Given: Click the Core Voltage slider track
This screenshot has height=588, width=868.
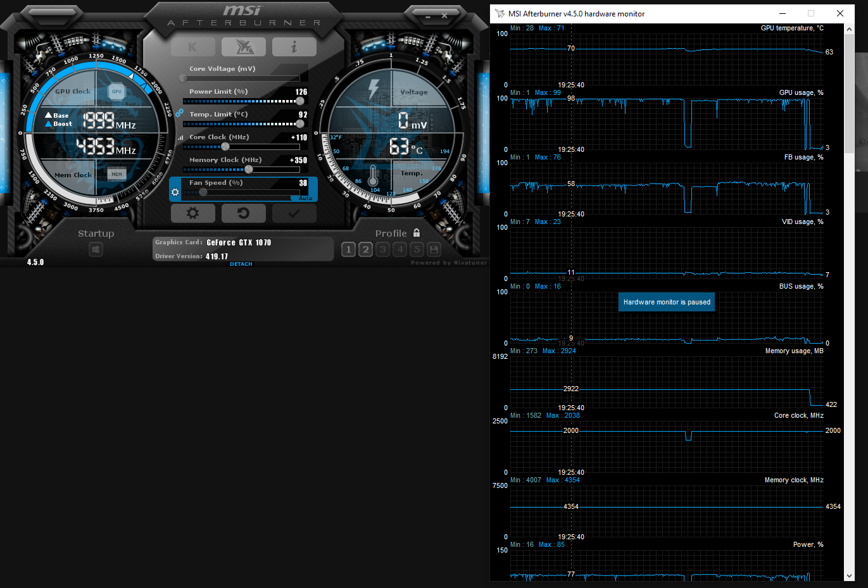Looking at the screenshot, I should pos(241,78).
